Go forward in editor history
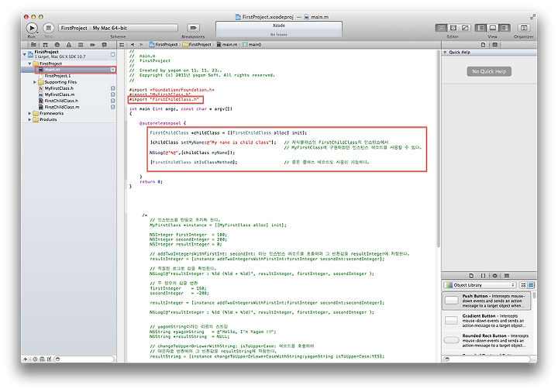 point(141,45)
